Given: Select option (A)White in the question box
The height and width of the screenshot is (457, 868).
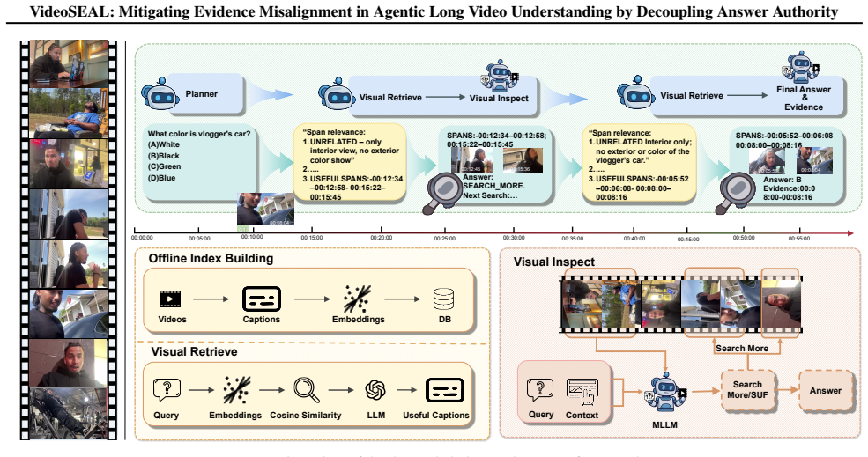Looking at the screenshot, I should [163, 144].
